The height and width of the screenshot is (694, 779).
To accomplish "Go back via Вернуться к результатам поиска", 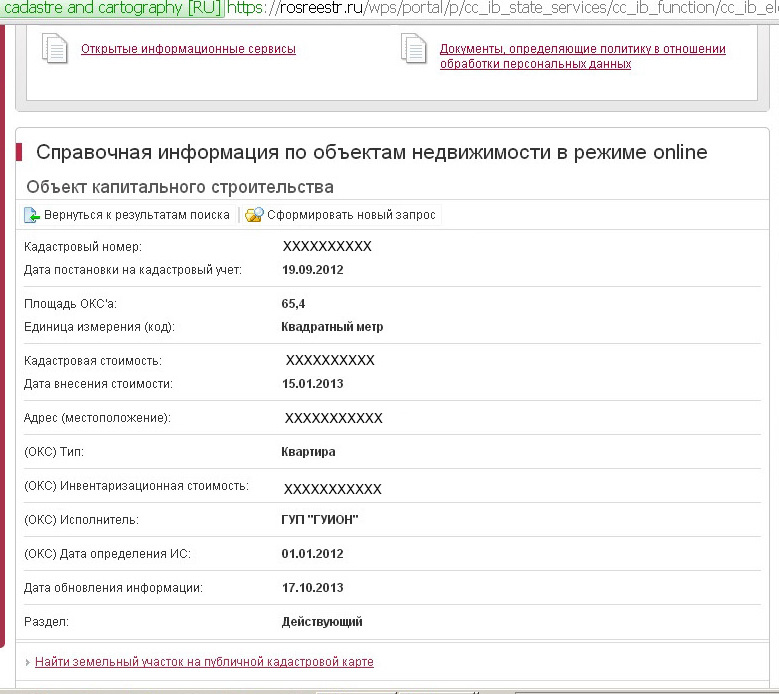I will coord(136,215).
